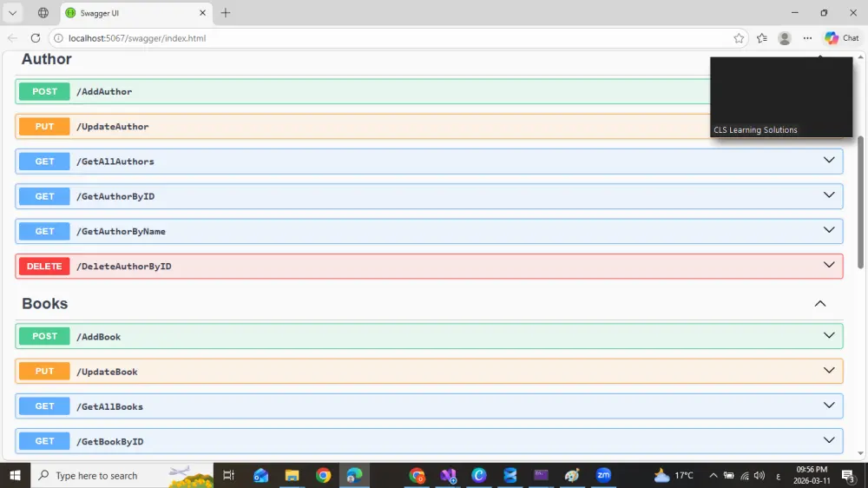The image size is (868, 488).
Task: Open the browser profile icon
Action: 785,38
